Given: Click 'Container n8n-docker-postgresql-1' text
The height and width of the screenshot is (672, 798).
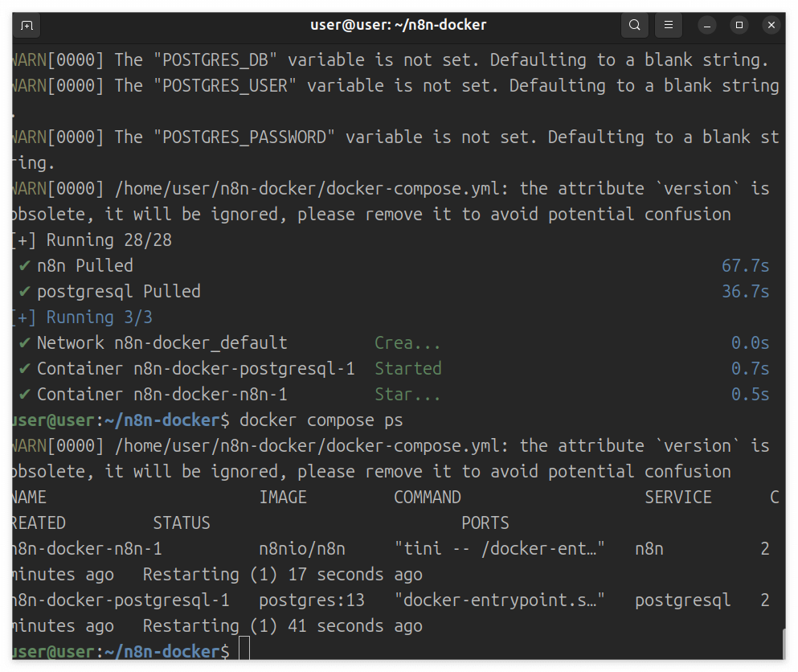Looking at the screenshot, I should pos(196,369).
